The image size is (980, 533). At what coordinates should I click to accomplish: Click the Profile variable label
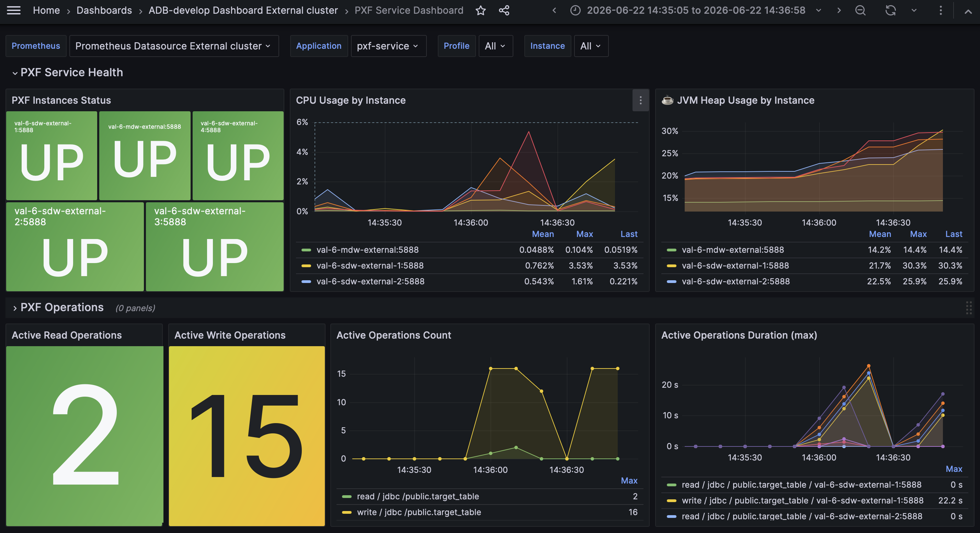[457, 46]
